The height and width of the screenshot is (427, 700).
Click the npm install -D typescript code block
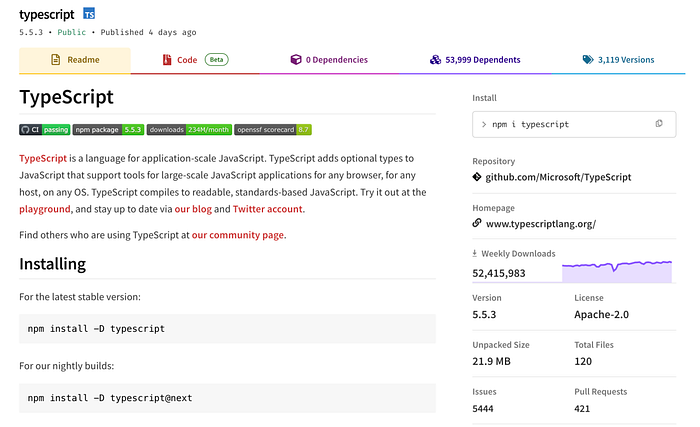[227, 329]
